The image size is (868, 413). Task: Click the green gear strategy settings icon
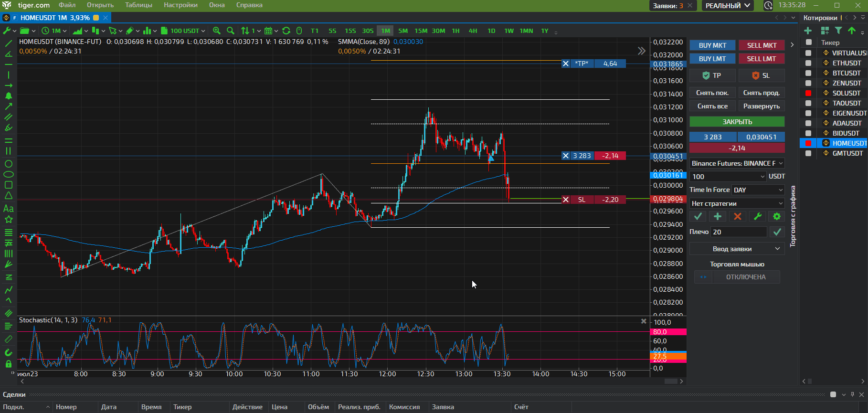(777, 216)
